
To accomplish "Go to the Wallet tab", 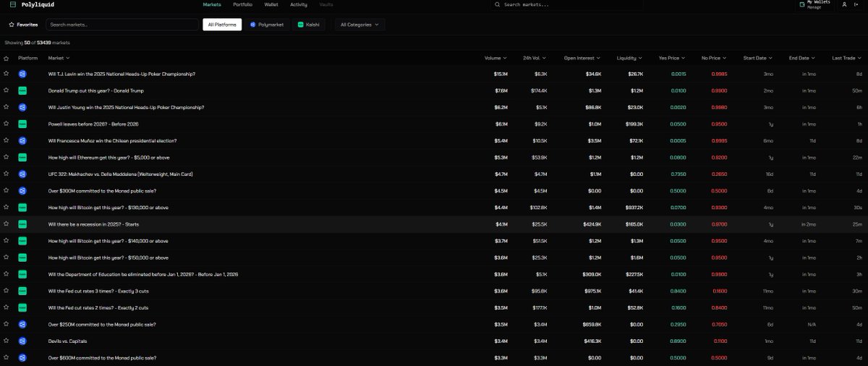I will (271, 4).
